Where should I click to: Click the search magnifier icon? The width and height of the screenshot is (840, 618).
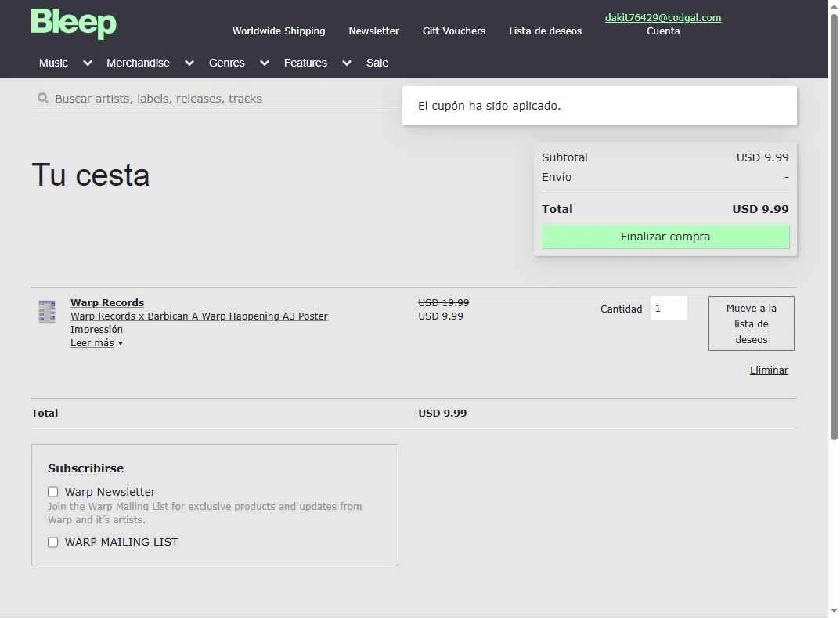coord(42,98)
